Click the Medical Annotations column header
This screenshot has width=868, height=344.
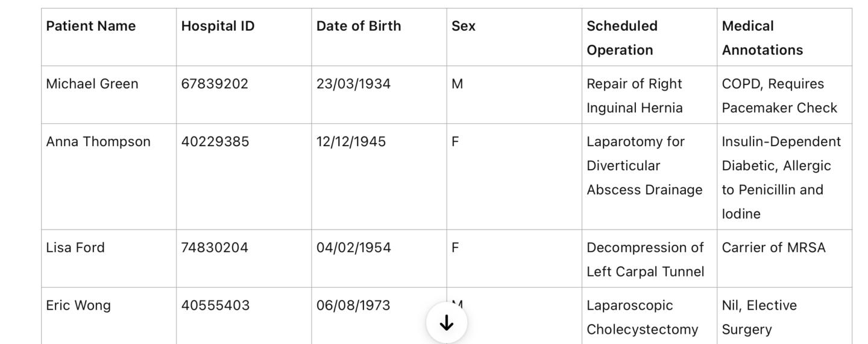762,37
